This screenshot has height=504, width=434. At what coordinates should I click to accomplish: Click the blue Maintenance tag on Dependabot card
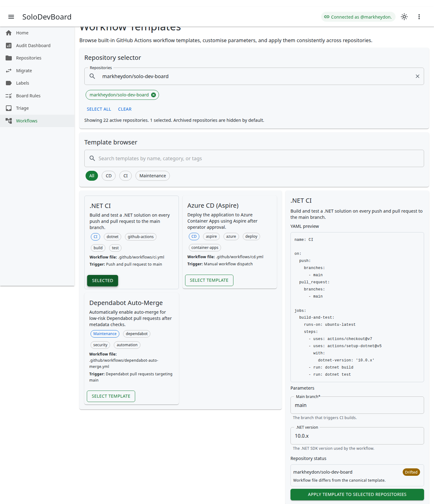click(105, 334)
